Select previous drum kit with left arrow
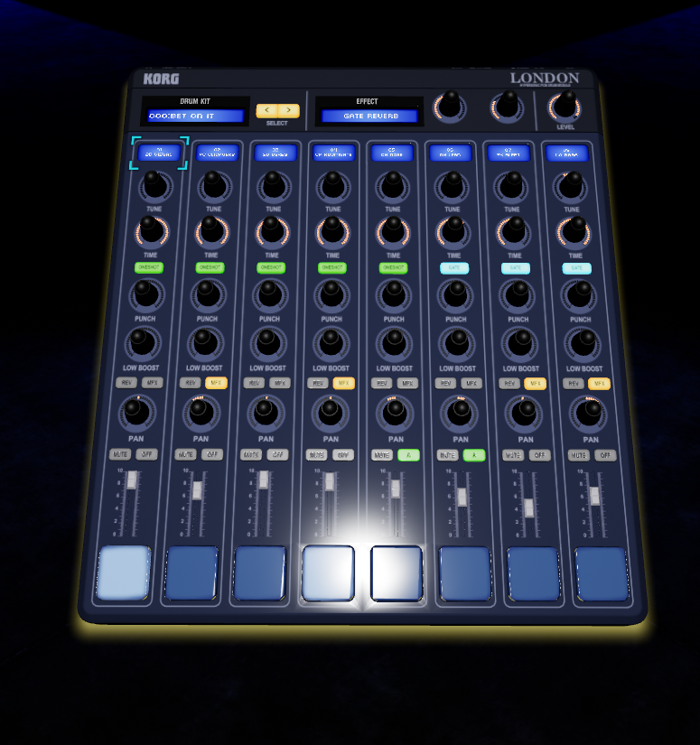 (x=266, y=111)
